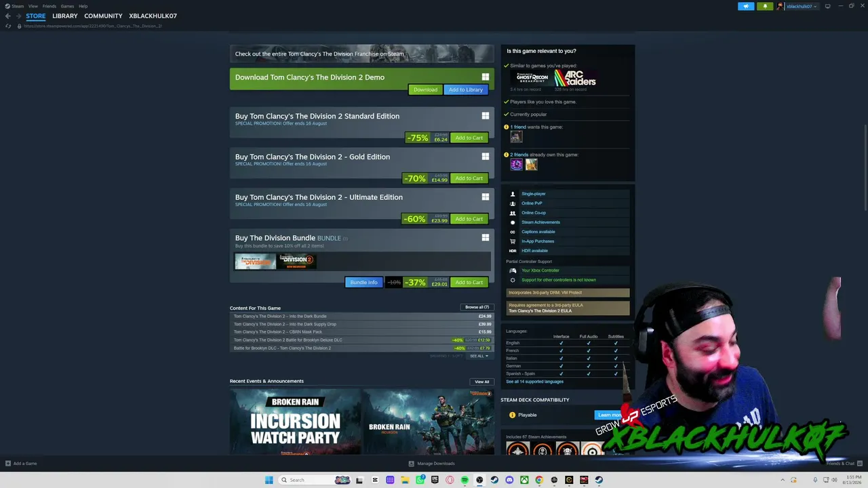The width and height of the screenshot is (868, 488).
Task: Open Google Chrome from the taskbar
Action: tap(539, 480)
